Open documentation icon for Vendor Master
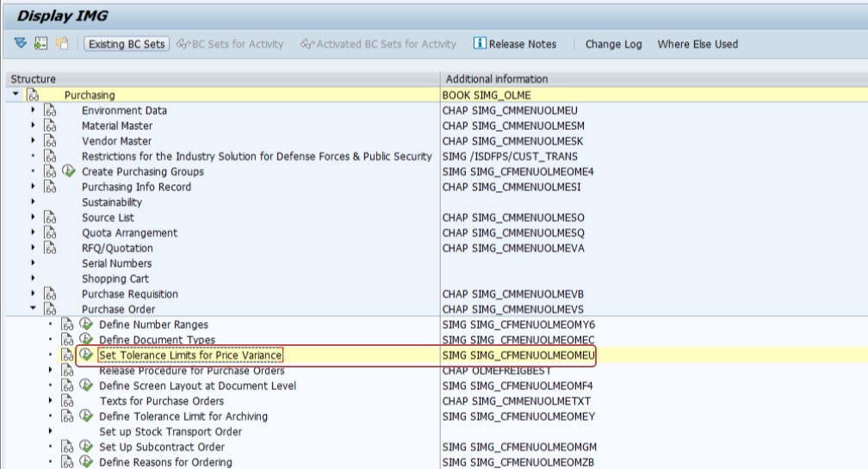 pos(50,141)
